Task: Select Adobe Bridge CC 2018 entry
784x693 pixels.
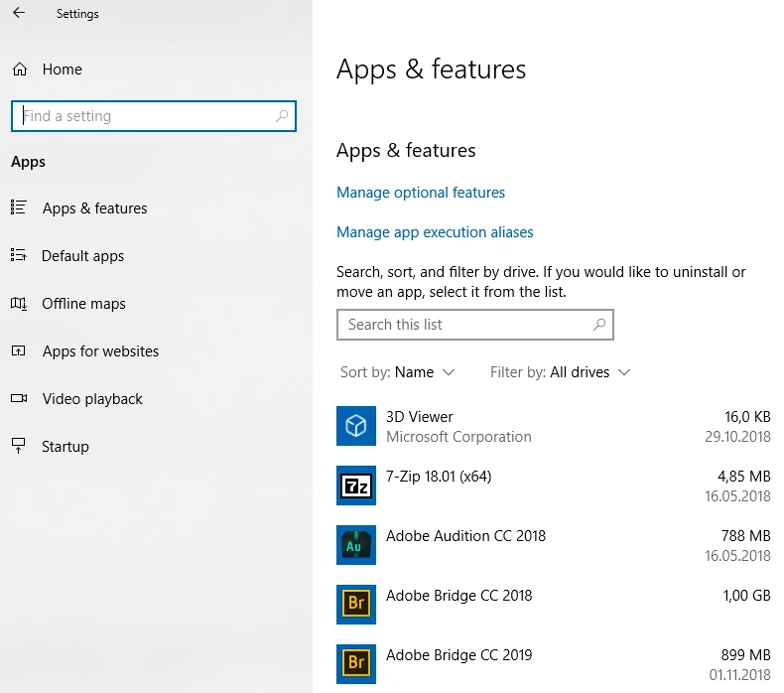Action: tap(459, 596)
